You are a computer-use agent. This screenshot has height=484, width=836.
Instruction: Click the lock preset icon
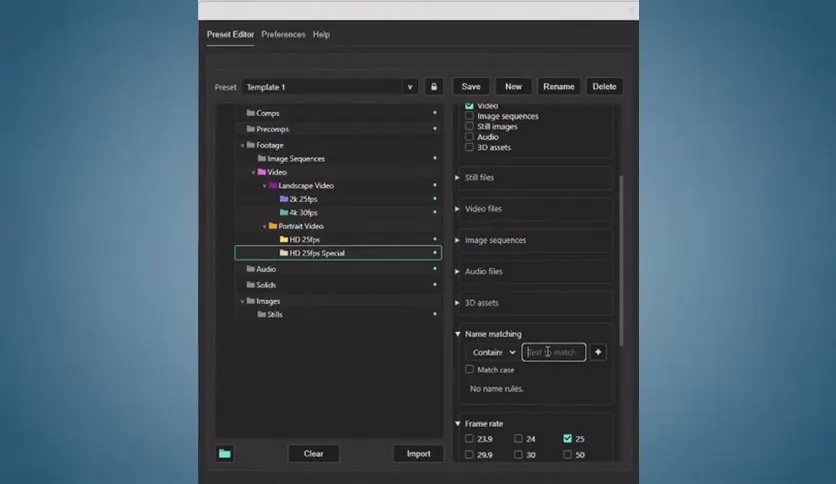coord(433,86)
